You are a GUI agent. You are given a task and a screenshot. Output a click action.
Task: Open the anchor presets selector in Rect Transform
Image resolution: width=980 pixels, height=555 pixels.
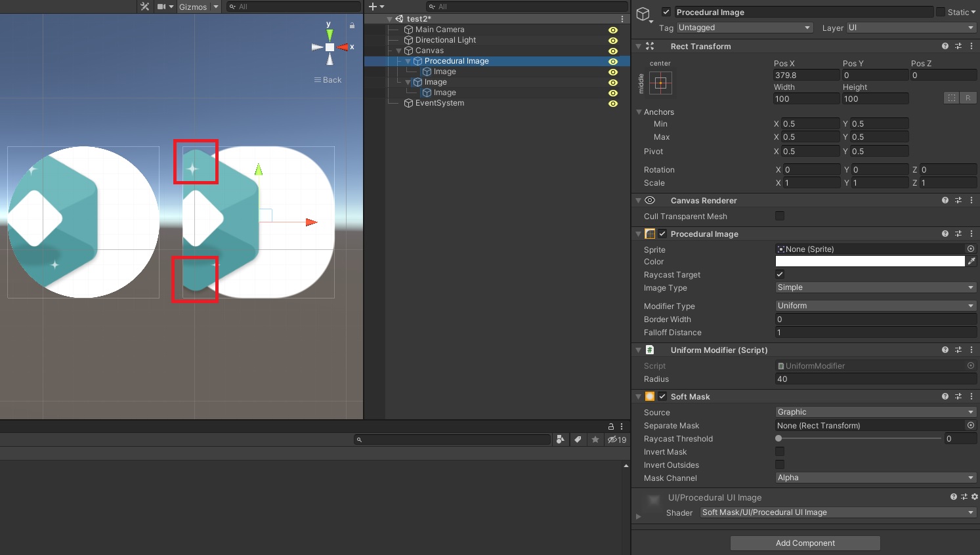click(660, 83)
